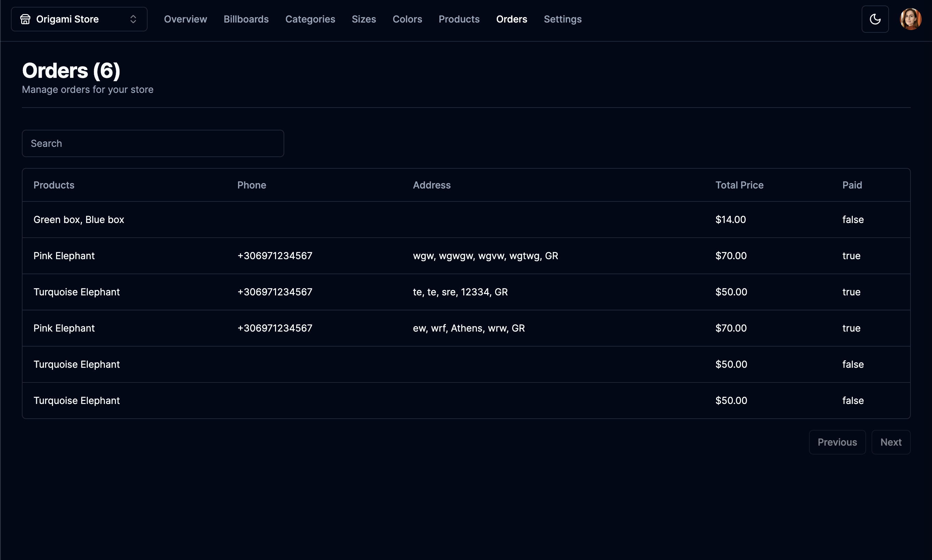Screen dimensions: 932x560
Task: Open the Billboards section
Action: (x=246, y=19)
